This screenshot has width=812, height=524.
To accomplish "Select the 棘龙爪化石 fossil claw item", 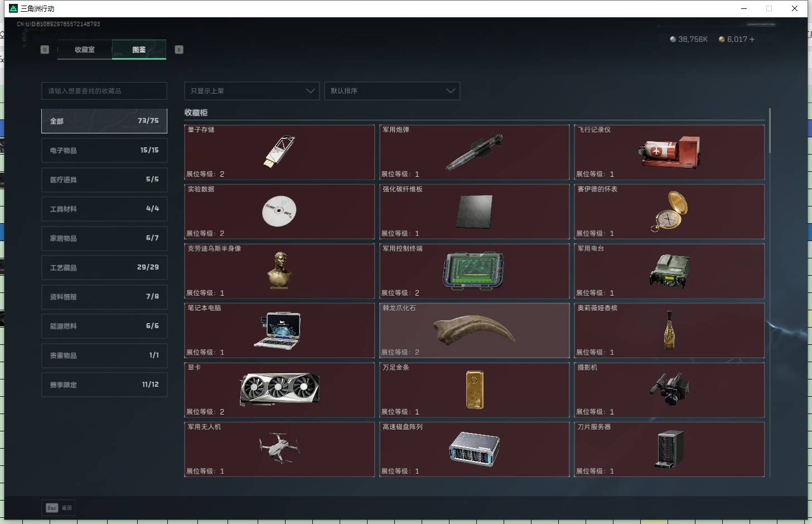I will tap(474, 330).
